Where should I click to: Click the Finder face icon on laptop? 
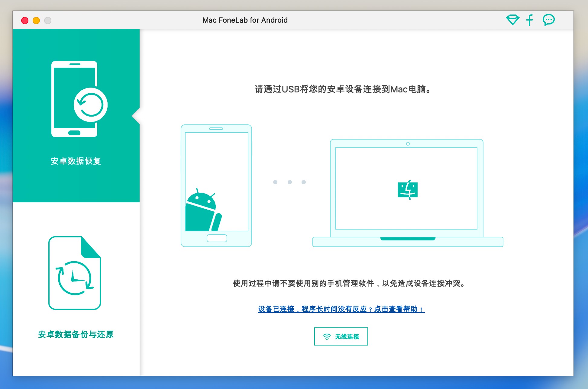pos(408,190)
